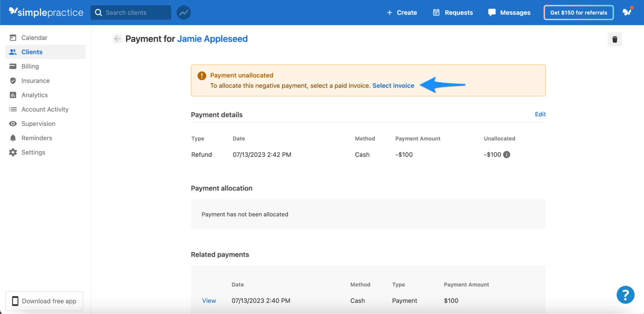Edit the payment details
This screenshot has width=644, height=314.
pyautogui.click(x=540, y=114)
